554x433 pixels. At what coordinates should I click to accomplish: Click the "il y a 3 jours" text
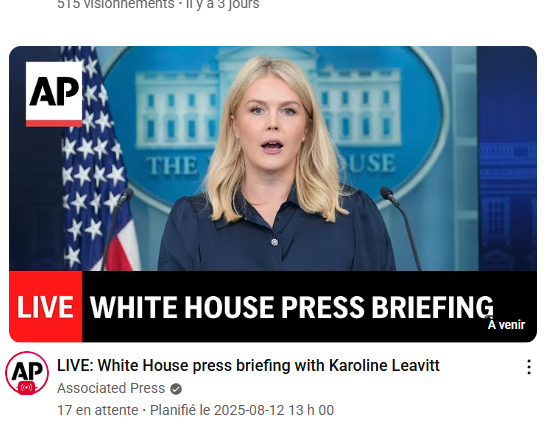click(223, 4)
